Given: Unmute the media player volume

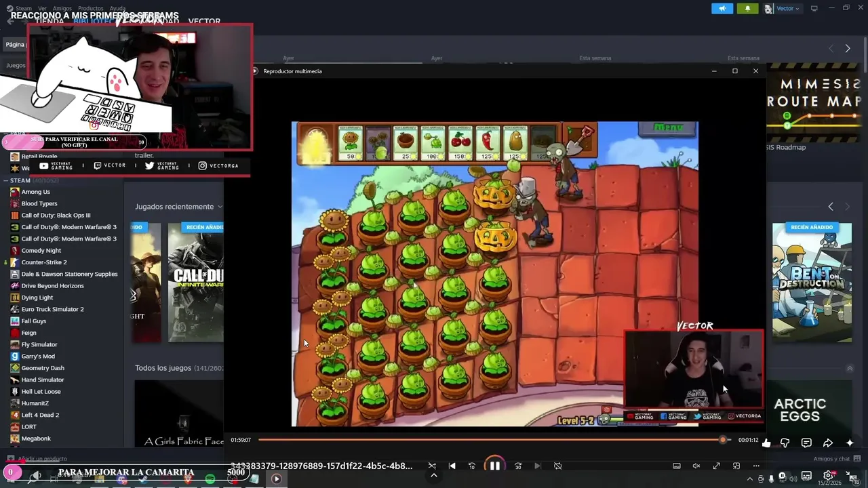Looking at the screenshot, I should (x=696, y=466).
